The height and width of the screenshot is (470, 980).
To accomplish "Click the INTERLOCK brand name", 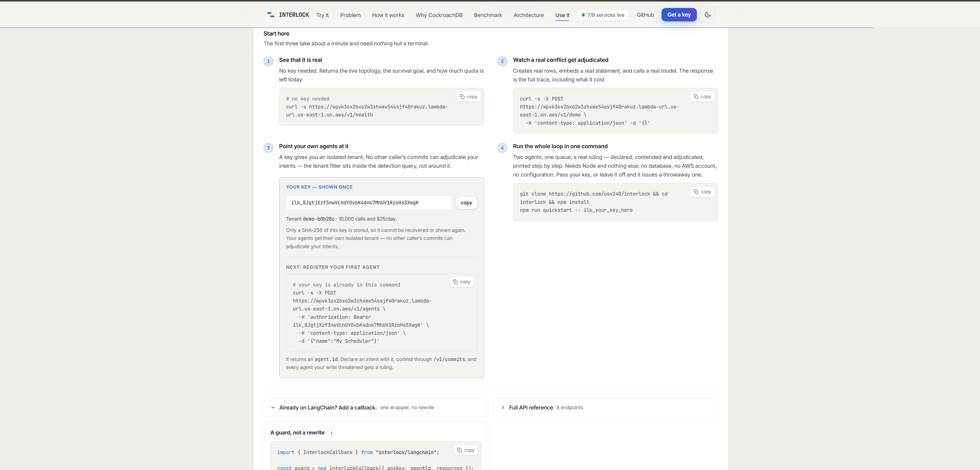I will click(294, 15).
